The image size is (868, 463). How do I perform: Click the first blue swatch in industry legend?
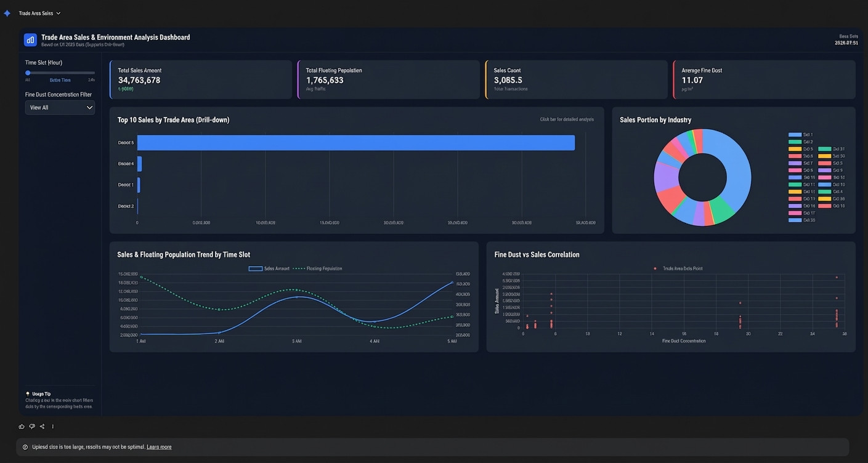[x=795, y=134]
